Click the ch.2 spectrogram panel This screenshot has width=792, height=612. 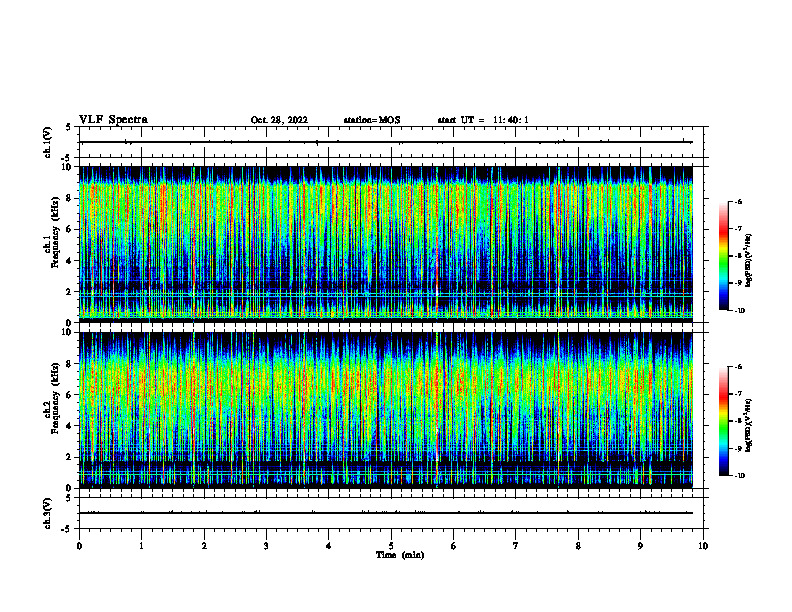386,410
